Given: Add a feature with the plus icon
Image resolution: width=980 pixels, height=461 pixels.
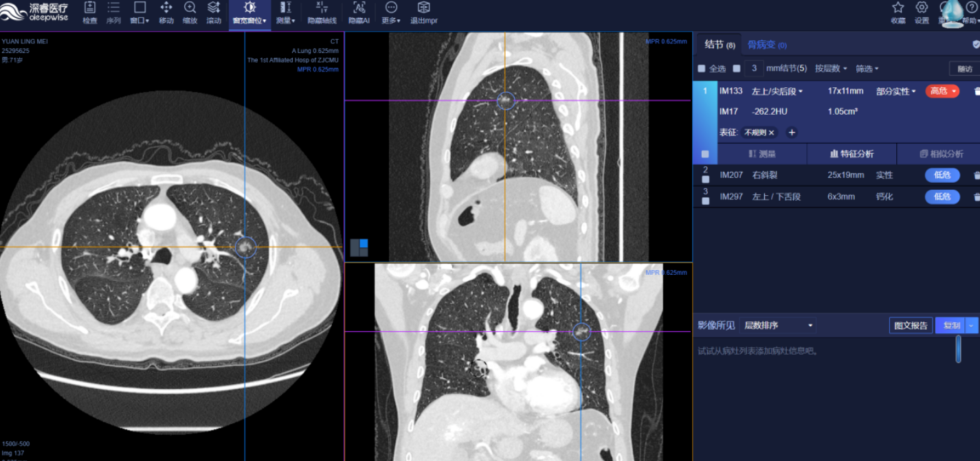Looking at the screenshot, I should [792, 133].
